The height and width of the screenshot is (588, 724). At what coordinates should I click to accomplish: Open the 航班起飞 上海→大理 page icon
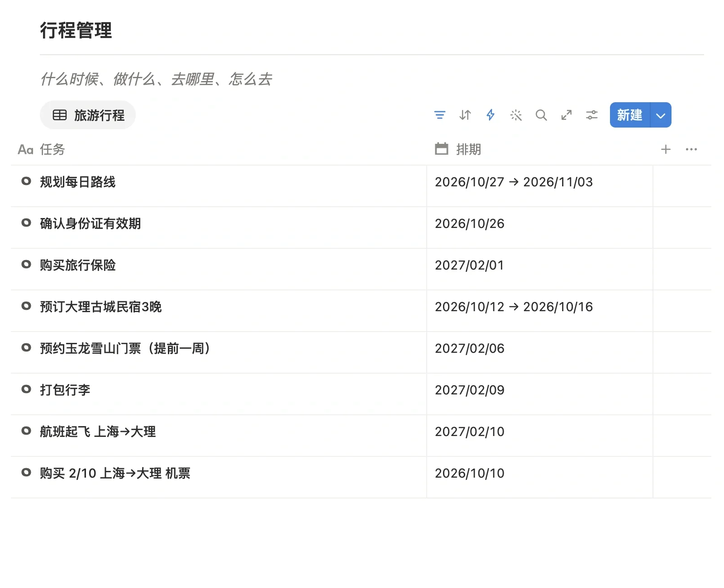(26, 431)
